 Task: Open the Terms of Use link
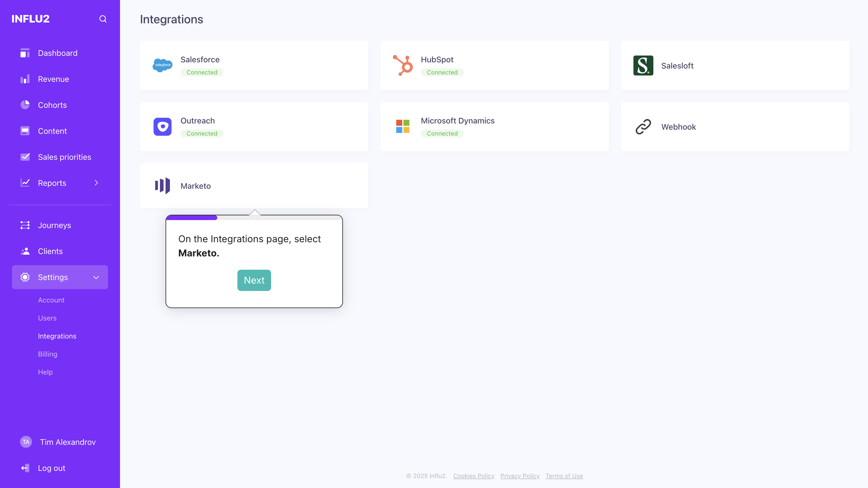click(564, 476)
